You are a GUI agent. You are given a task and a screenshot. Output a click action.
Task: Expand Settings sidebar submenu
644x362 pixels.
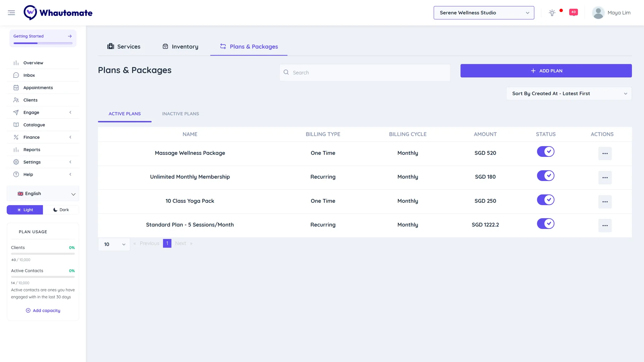point(43,162)
